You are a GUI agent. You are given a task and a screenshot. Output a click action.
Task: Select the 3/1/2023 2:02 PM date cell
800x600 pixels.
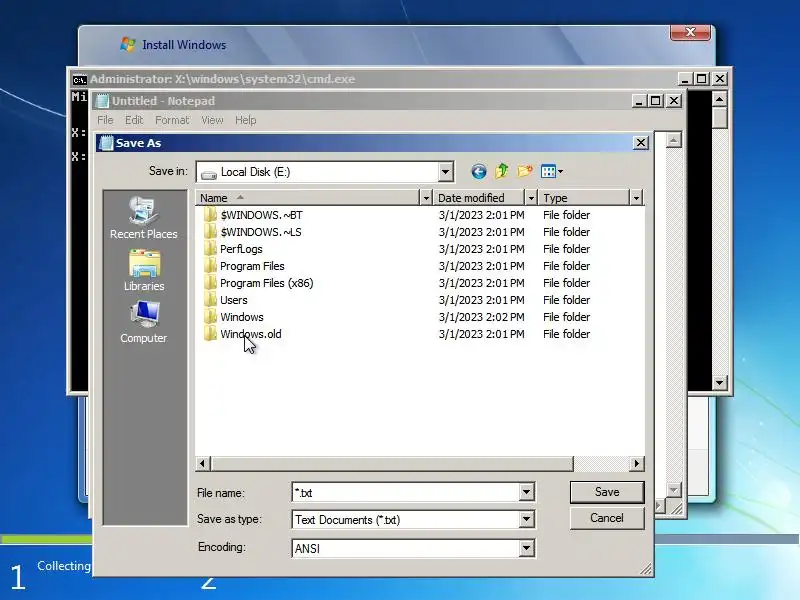click(482, 317)
